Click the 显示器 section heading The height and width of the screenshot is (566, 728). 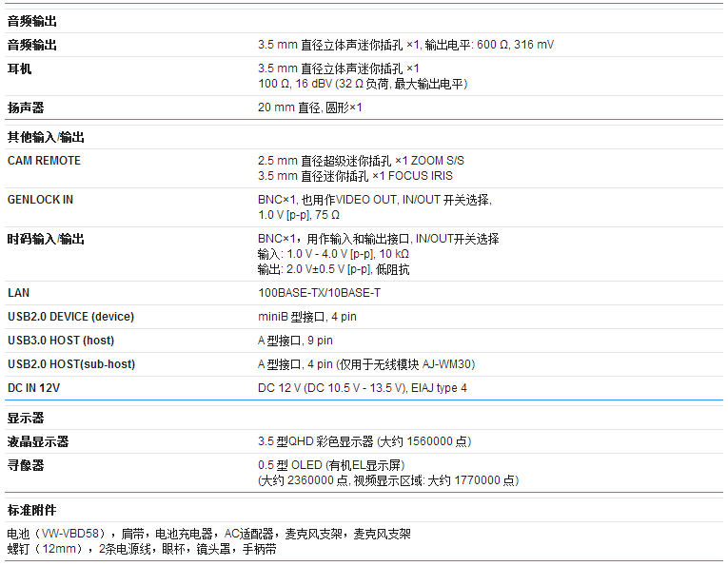click(26, 418)
